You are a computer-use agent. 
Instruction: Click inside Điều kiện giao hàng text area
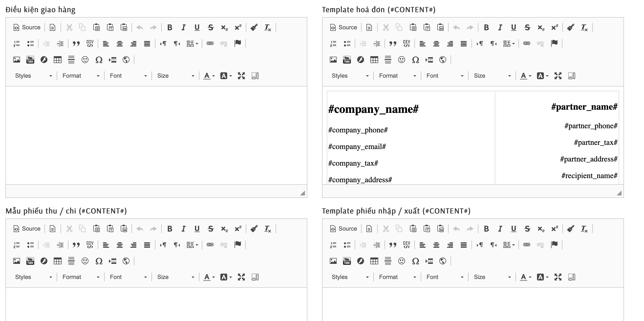tap(156, 135)
